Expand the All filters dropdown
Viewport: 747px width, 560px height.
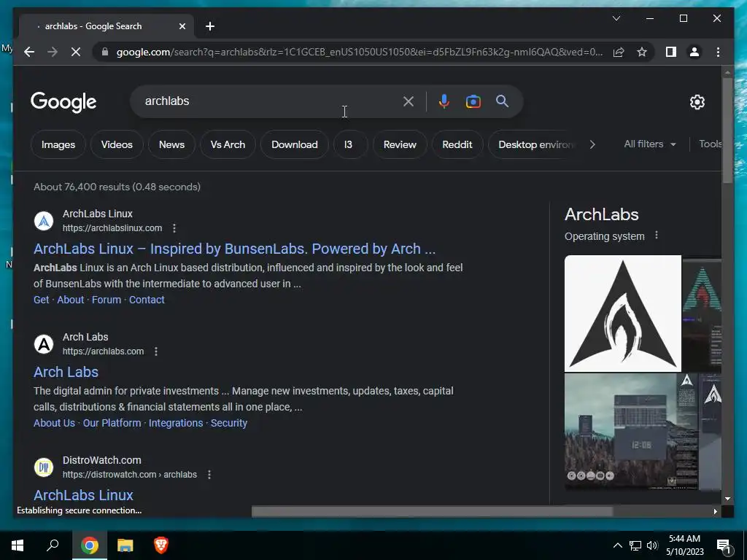650,144
